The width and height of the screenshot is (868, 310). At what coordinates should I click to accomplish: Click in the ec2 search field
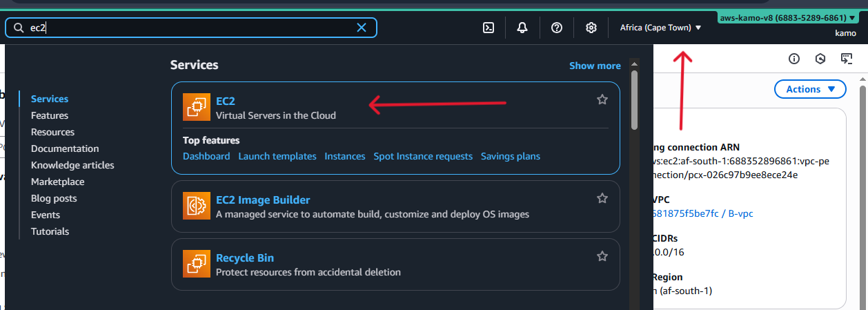coord(191,28)
